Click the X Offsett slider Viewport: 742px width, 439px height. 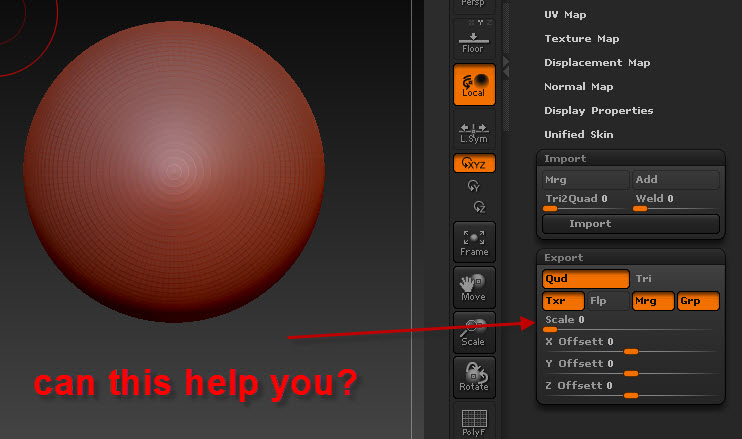(630, 345)
